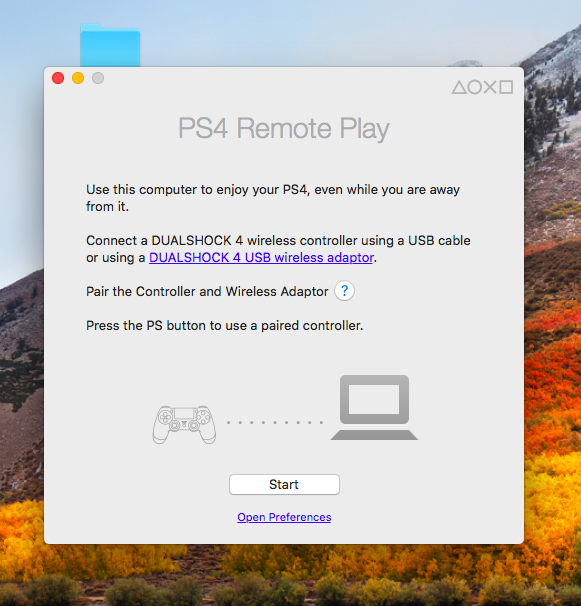Click the PlayStation shapes logo
581x606 pixels.
[482, 87]
